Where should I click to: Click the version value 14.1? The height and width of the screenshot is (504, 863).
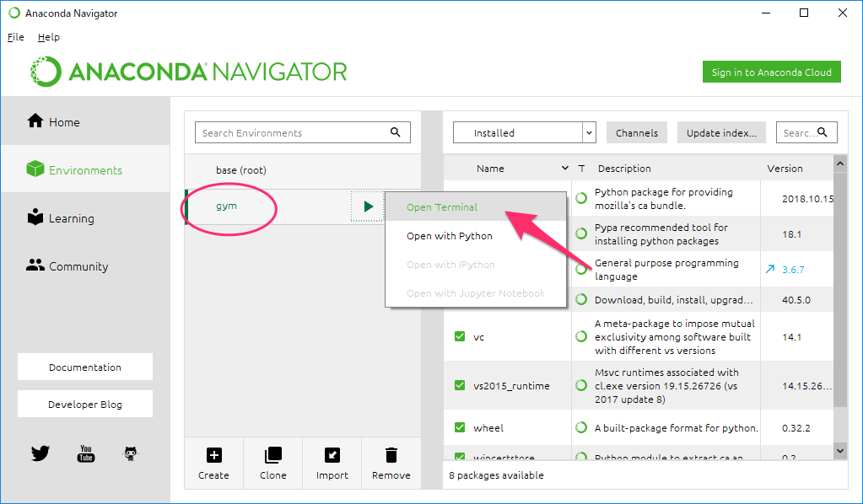click(x=791, y=336)
